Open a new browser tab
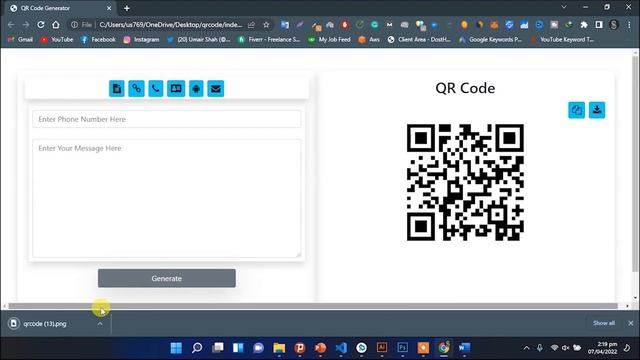The width and height of the screenshot is (640, 360). coord(127,8)
